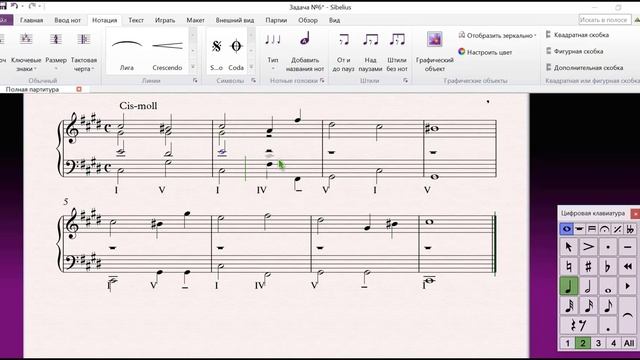
Task: Open the Текст ribbon tab
Action: point(136,20)
